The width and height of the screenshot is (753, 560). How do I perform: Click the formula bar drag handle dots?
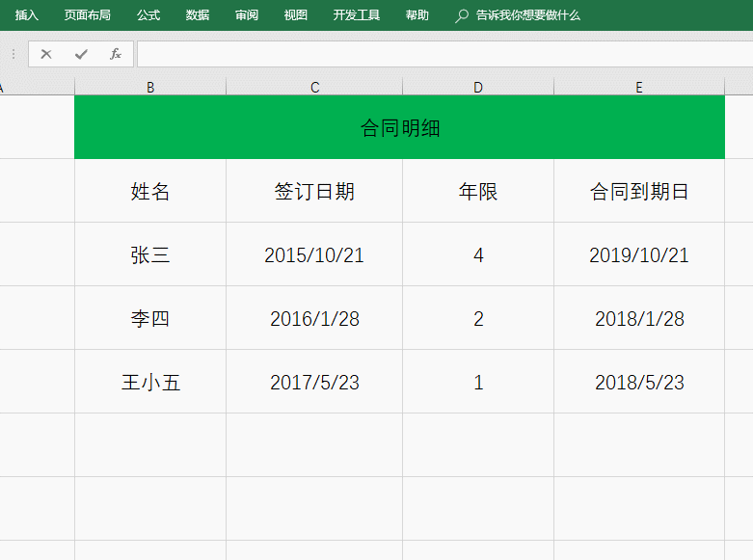(x=13, y=54)
